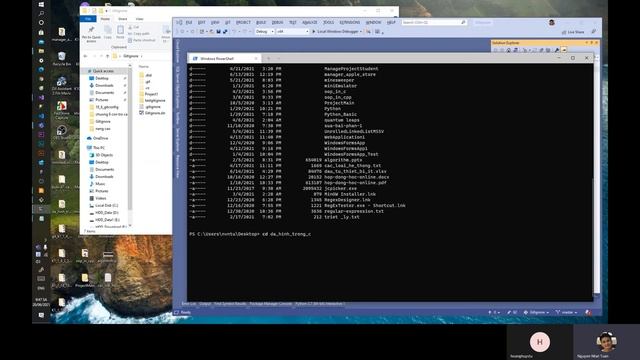Screen dimensions: 640x360
Task: Click 'algorithm.pptx' file entry in terminal
Action: pyautogui.click(x=343, y=160)
